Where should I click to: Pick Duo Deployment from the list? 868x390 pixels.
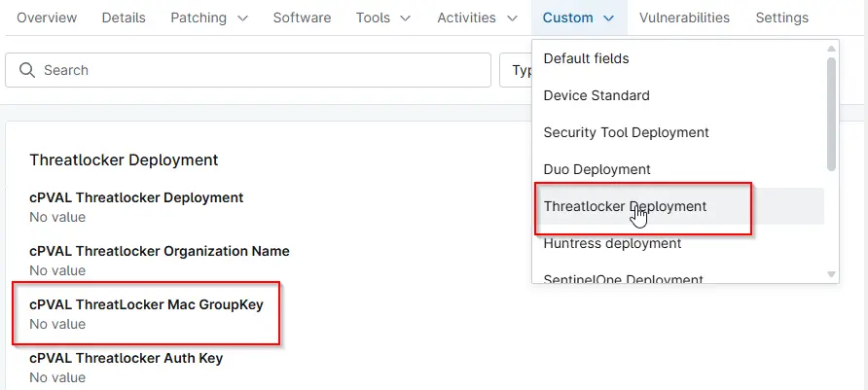click(597, 169)
